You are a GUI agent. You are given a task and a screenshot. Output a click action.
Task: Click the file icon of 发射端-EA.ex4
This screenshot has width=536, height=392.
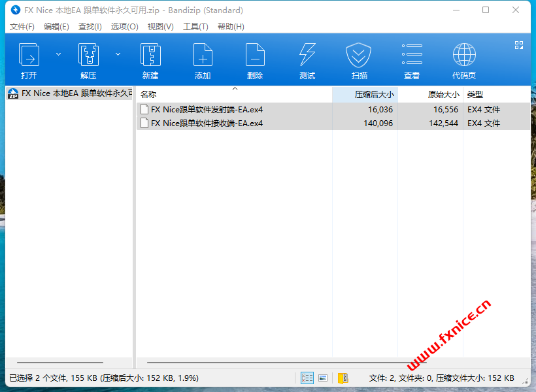(x=144, y=109)
